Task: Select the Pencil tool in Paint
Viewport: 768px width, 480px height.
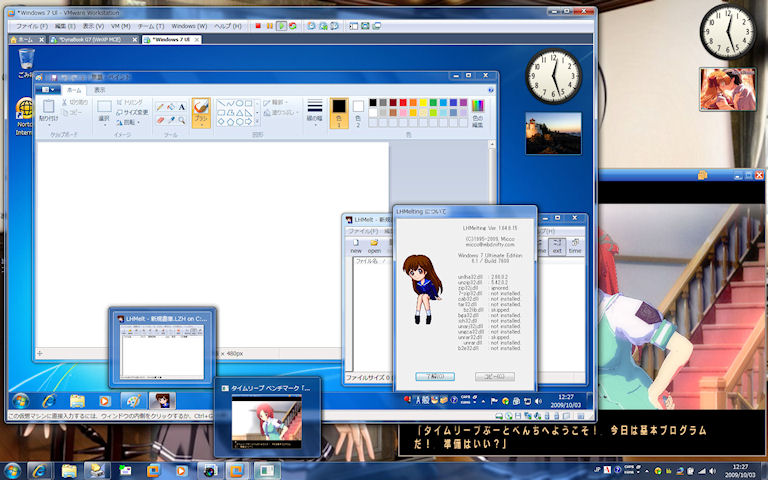Action: coord(160,107)
